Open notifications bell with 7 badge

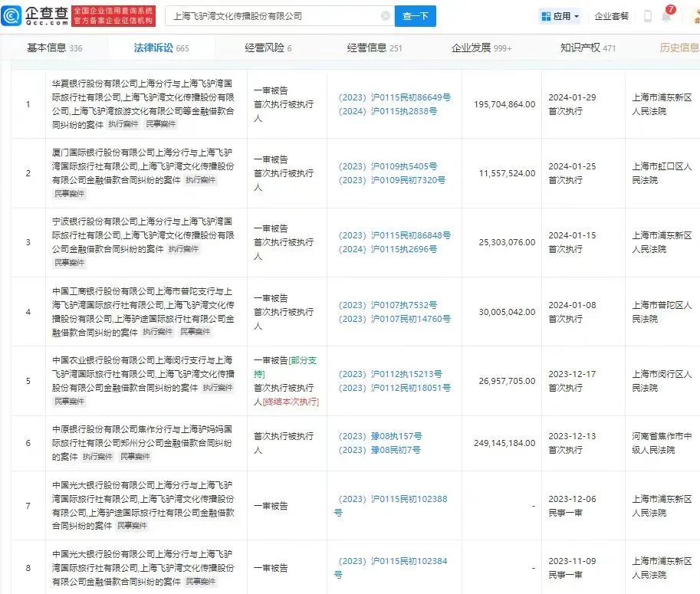tap(667, 15)
